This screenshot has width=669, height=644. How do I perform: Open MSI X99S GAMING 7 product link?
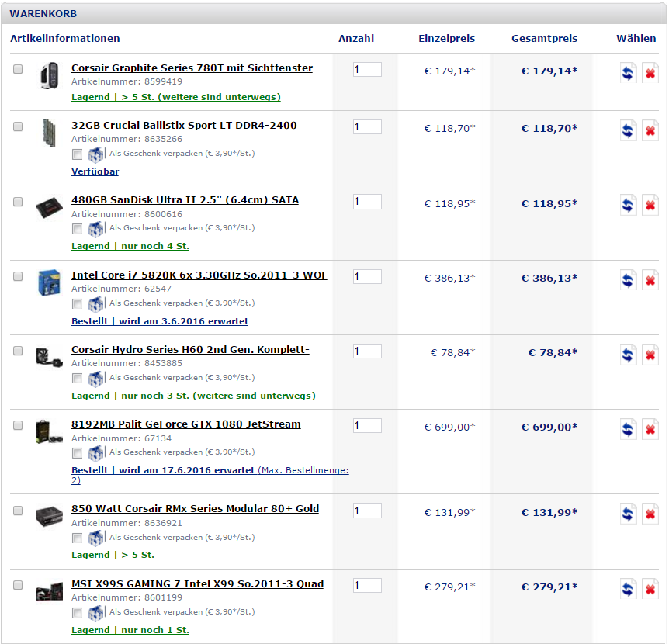pyautogui.click(x=197, y=583)
